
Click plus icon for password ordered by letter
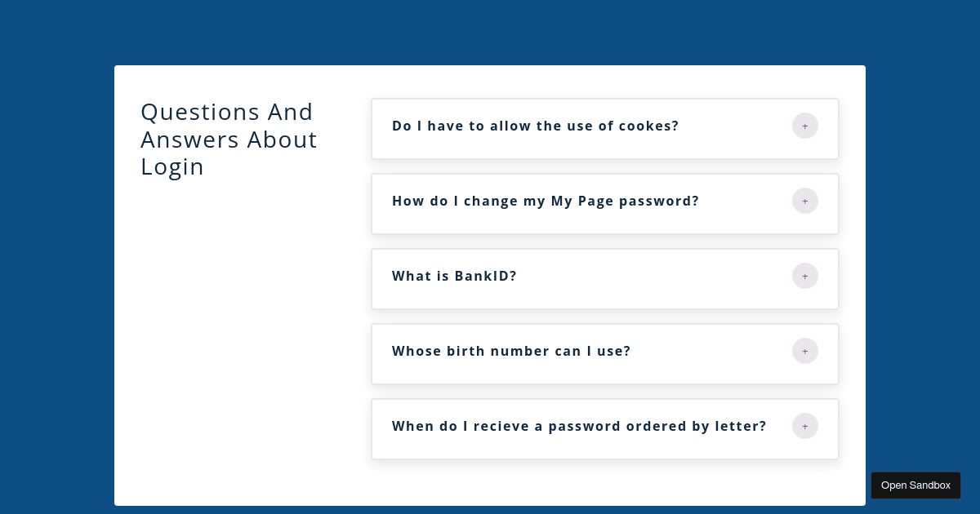[x=804, y=426]
